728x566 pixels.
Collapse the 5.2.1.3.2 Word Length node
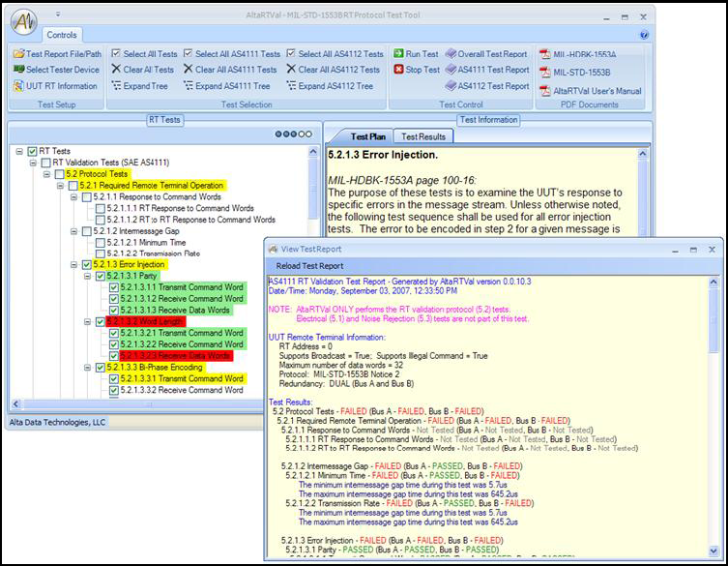coord(88,321)
